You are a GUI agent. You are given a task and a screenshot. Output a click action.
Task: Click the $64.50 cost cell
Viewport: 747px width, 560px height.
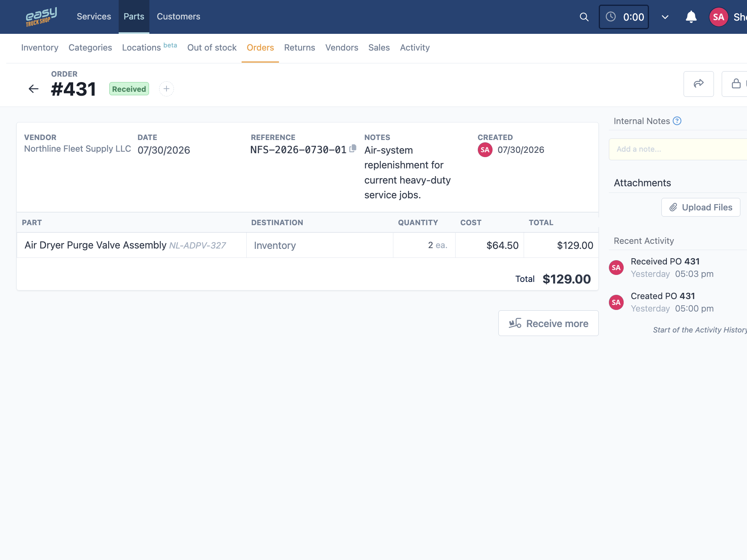click(489, 245)
